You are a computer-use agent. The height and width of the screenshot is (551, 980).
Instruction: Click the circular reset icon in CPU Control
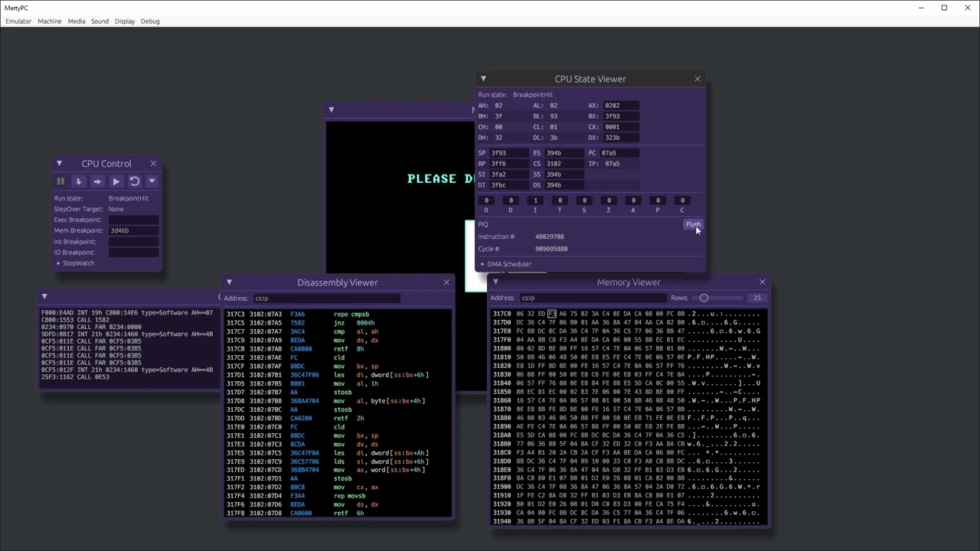pos(134,181)
